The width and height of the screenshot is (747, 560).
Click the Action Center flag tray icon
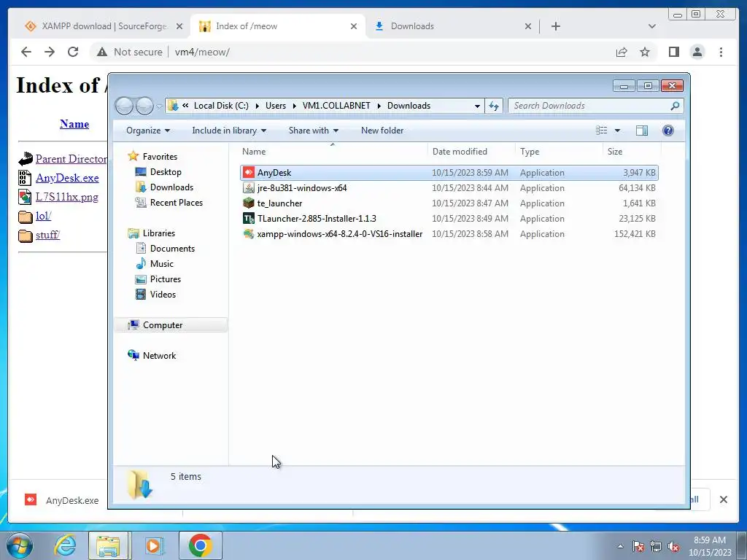(638, 546)
